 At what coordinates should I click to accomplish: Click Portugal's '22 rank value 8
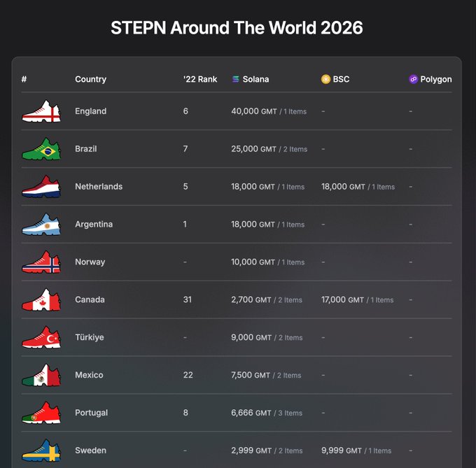(x=185, y=413)
